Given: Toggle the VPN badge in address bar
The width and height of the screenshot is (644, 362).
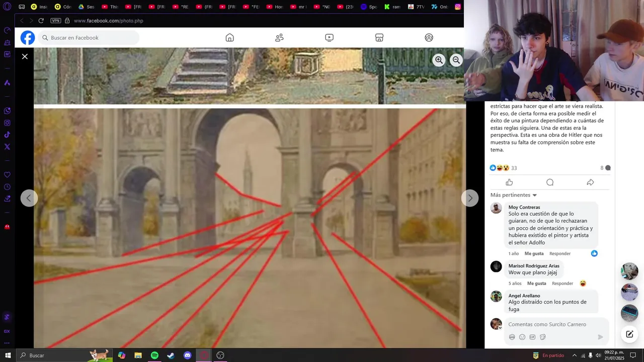Looking at the screenshot, I should coord(56,21).
